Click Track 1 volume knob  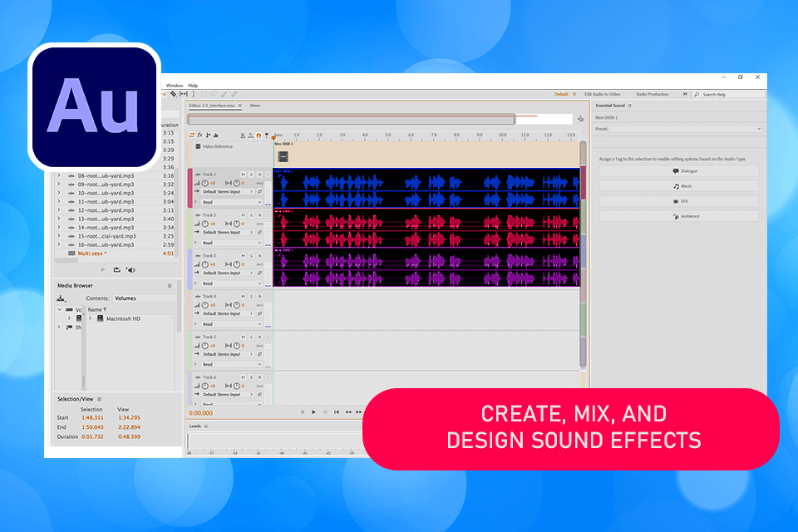click(204, 183)
